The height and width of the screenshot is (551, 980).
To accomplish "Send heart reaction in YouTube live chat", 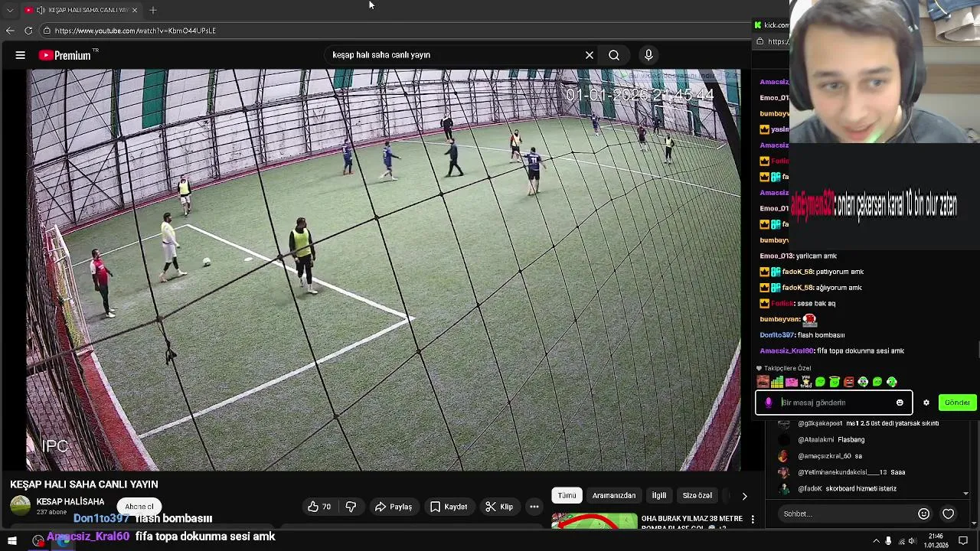I will pyautogui.click(x=949, y=514).
